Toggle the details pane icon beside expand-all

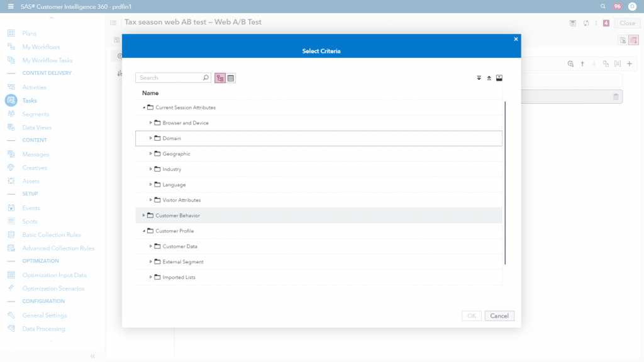(499, 77)
